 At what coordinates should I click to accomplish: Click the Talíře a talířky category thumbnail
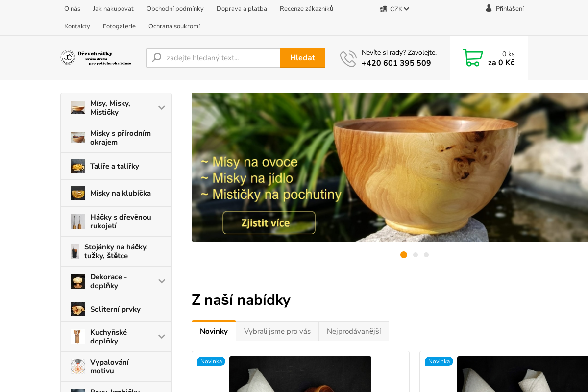(x=78, y=166)
